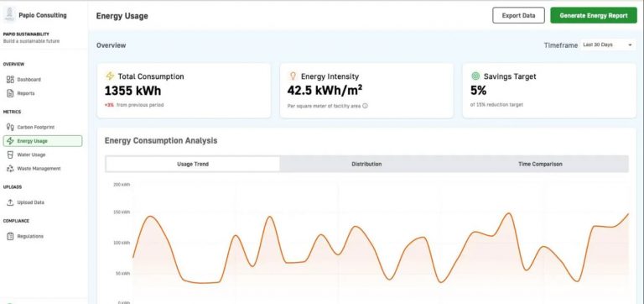
Task: Click the Total Consumption card title
Action: (151, 76)
